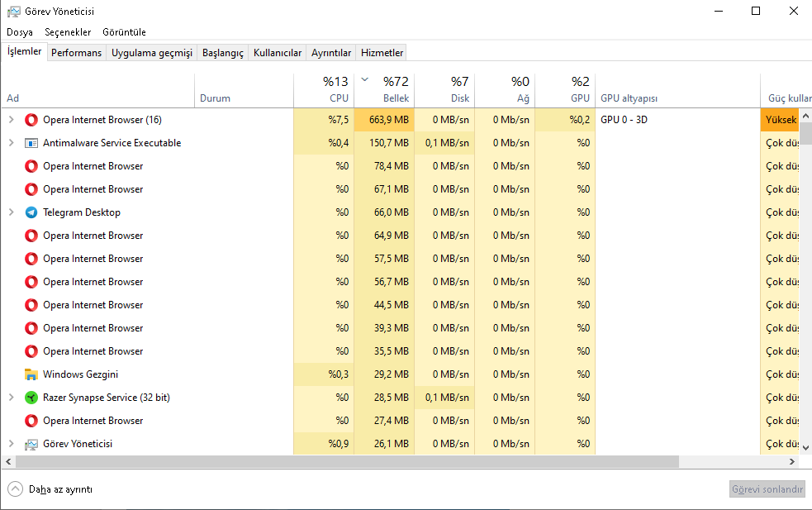
Task: Click the Windows Gezgini folder icon
Action: tap(31, 374)
